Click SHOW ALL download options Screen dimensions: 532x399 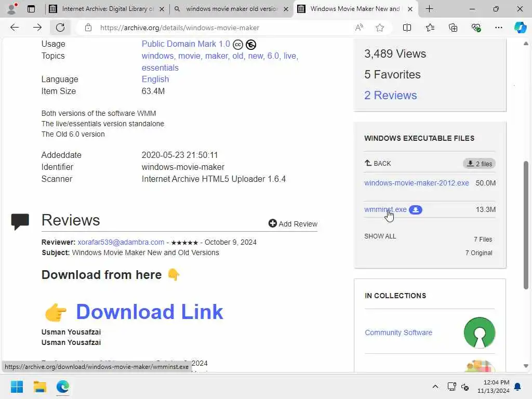[380, 236]
